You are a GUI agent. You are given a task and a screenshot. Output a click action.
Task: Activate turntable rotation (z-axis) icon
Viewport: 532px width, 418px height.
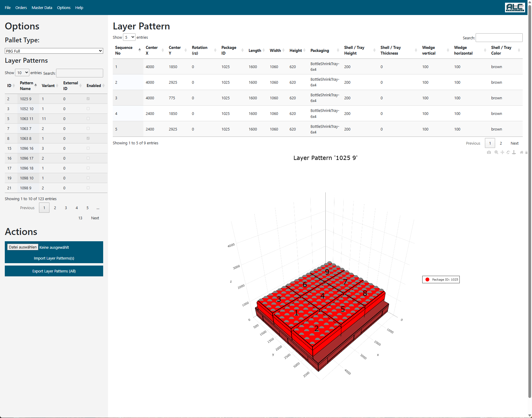514,152
